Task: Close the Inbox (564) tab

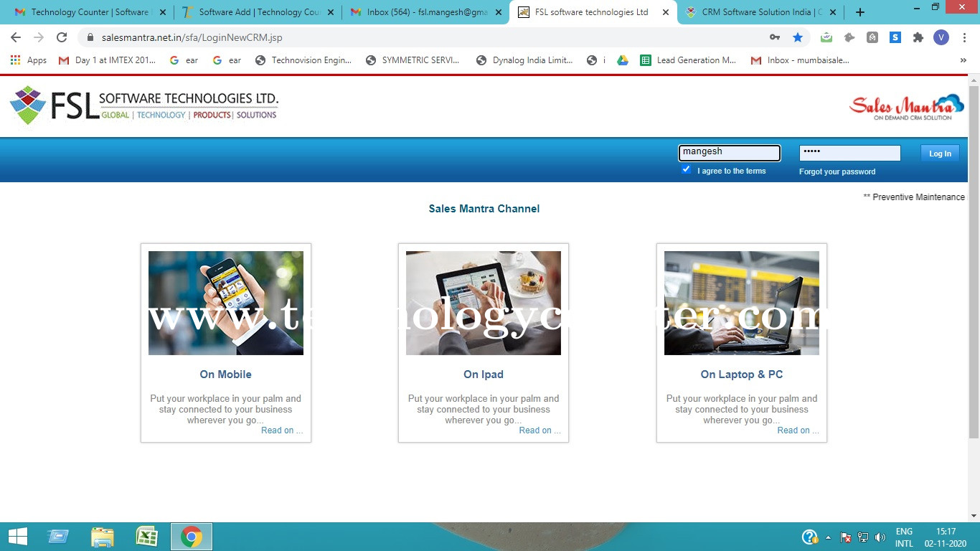Action: pos(499,12)
